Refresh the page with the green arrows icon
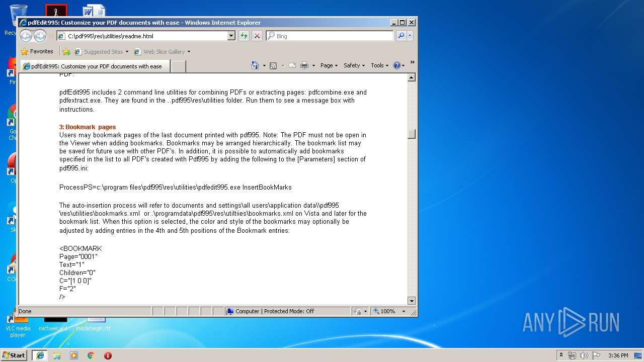This screenshot has height=362, width=644. point(244,36)
